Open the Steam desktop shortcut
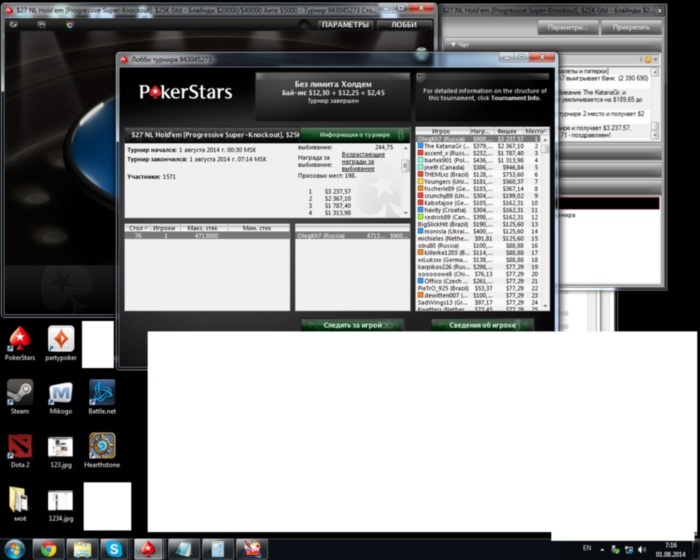 point(20,397)
